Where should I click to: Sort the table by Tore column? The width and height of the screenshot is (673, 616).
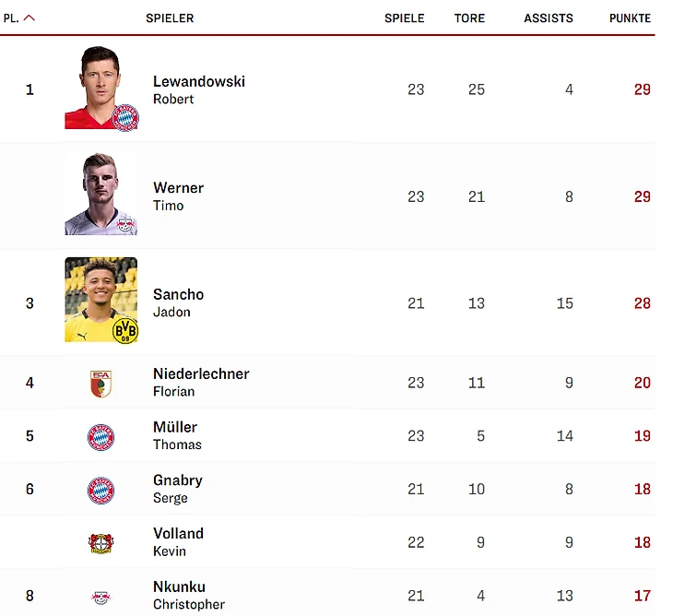click(x=469, y=18)
